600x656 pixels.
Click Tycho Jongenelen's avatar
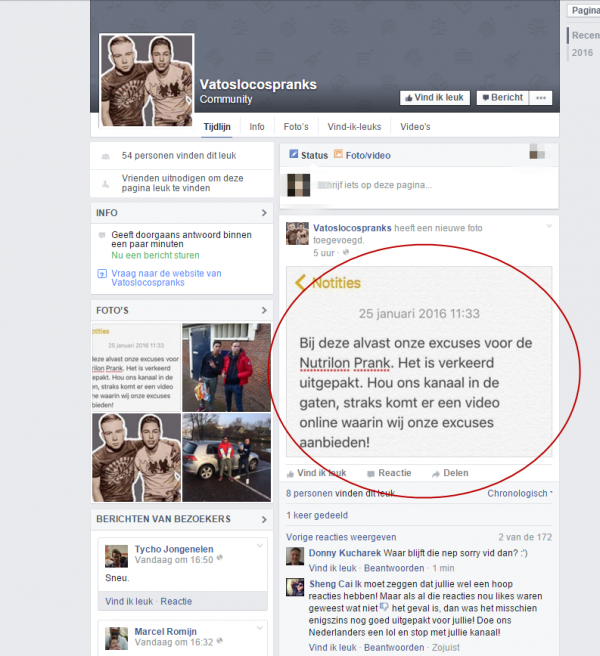coord(116,556)
